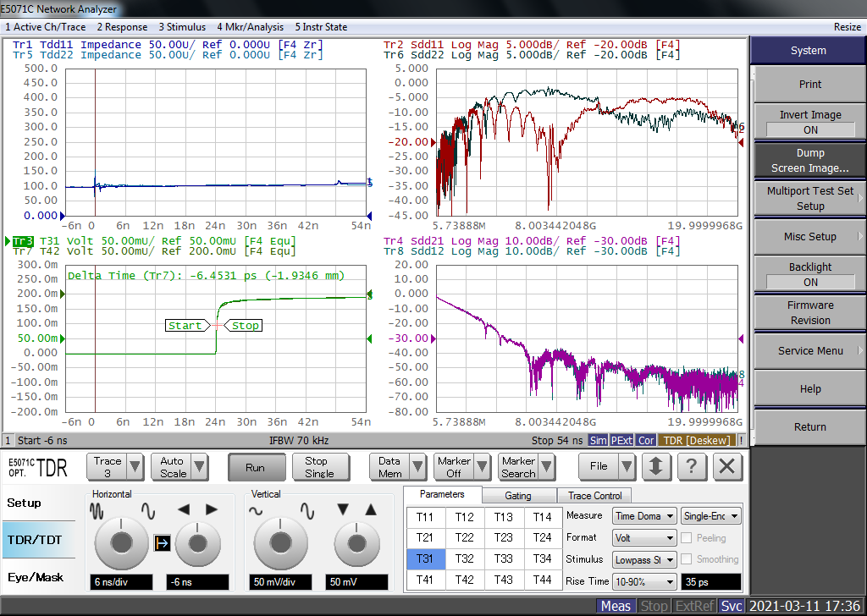This screenshot has width=867, height=616.
Task: Click the vertical offset down arrow
Action: 343,509
